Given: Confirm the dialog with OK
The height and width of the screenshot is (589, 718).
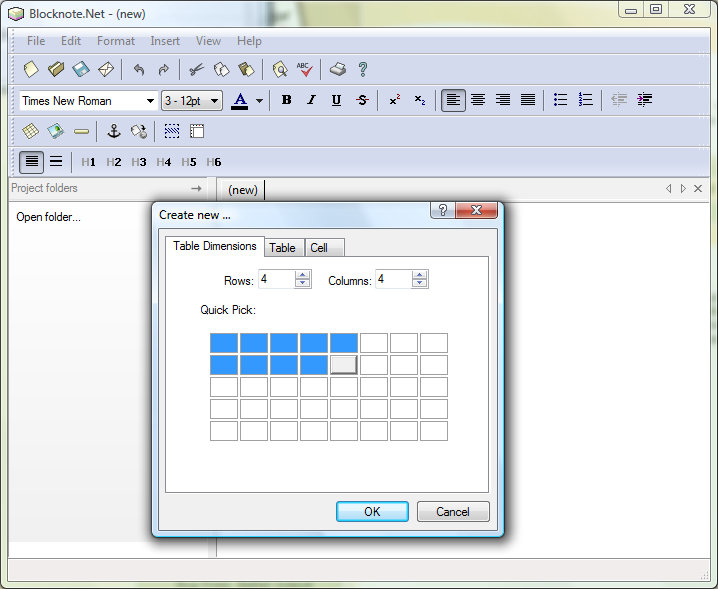Looking at the screenshot, I should pyautogui.click(x=372, y=512).
